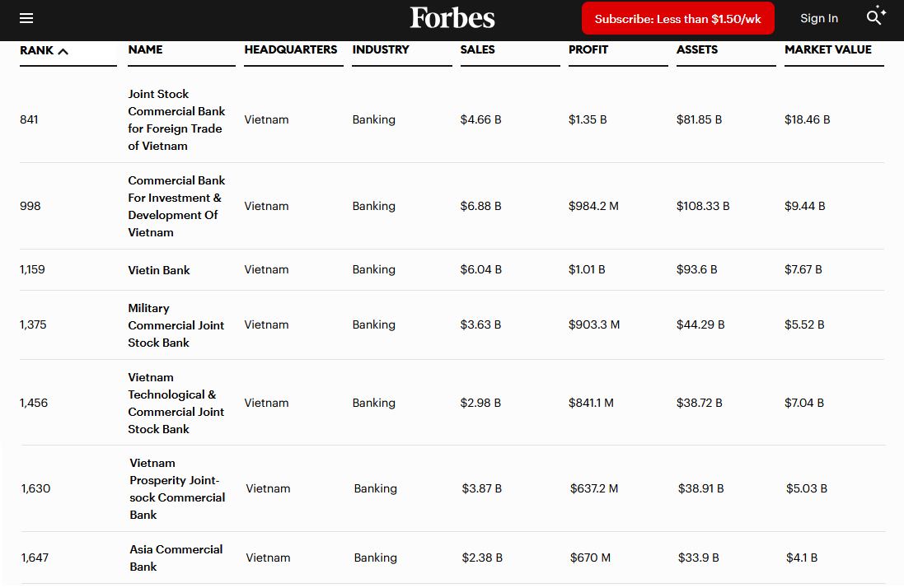Select assets value $81.85 B
904x588 pixels.
coord(699,119)
